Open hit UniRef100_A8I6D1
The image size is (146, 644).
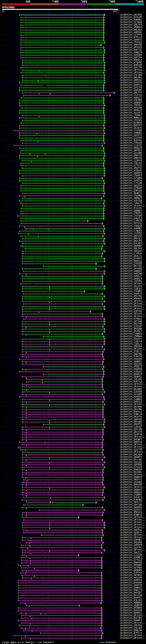pos(131,15)
